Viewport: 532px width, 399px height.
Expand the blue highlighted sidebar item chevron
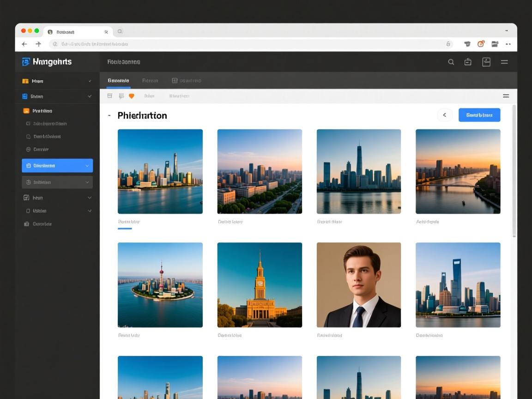coord(87,166)
